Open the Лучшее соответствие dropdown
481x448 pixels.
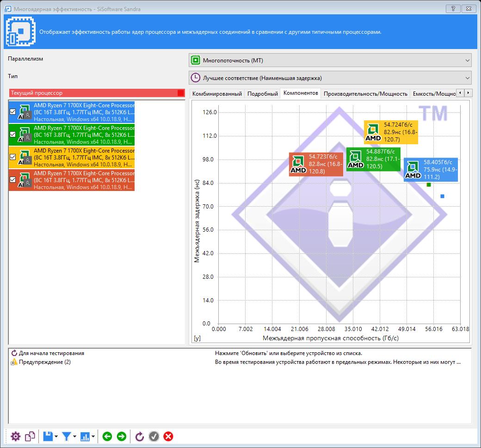click(330, 78)
